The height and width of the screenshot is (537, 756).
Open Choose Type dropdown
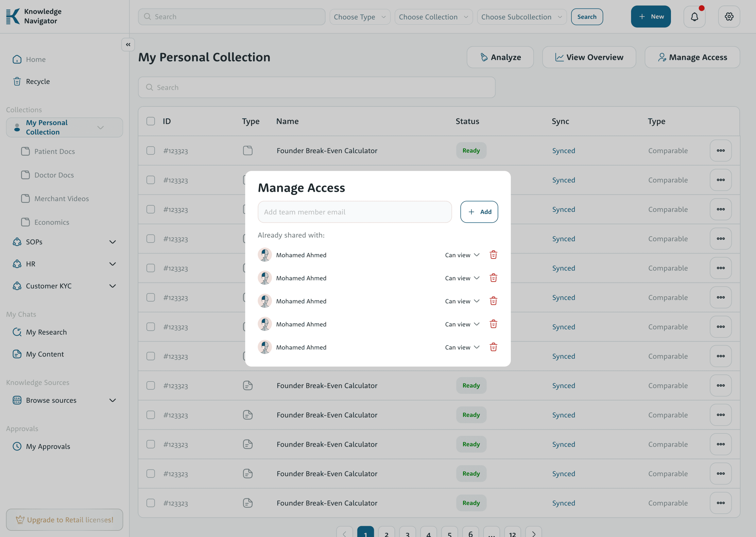360,17
